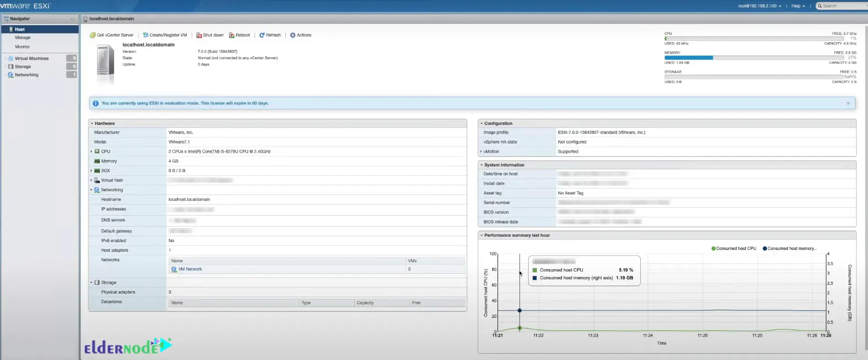Expand the Virtual flash row
The image size is (868, 360).
pos(91,180)
